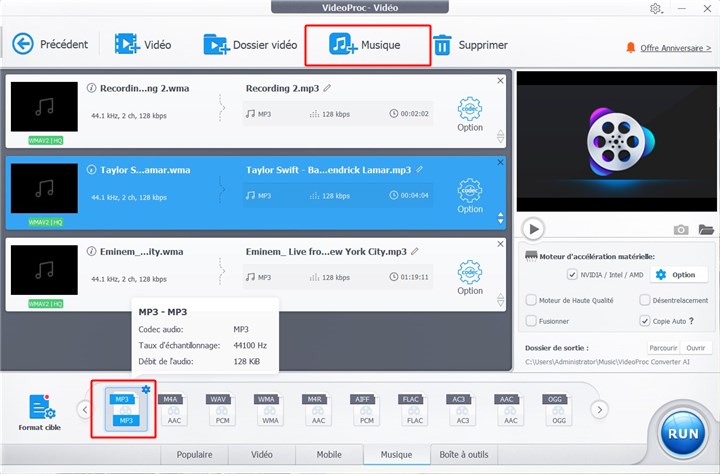The image size is (720, 474).
Task: Add audio with the Musique button
Action: pos(365,45)
